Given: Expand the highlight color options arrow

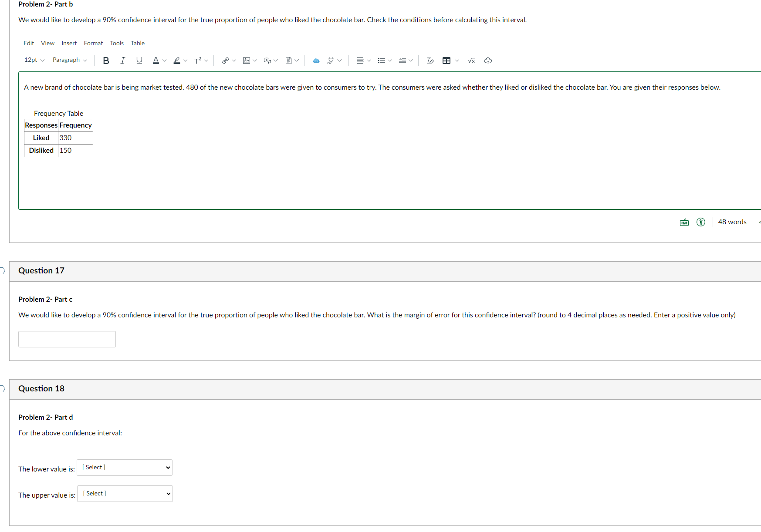Looking at the screenshot, I should point(185,61).
